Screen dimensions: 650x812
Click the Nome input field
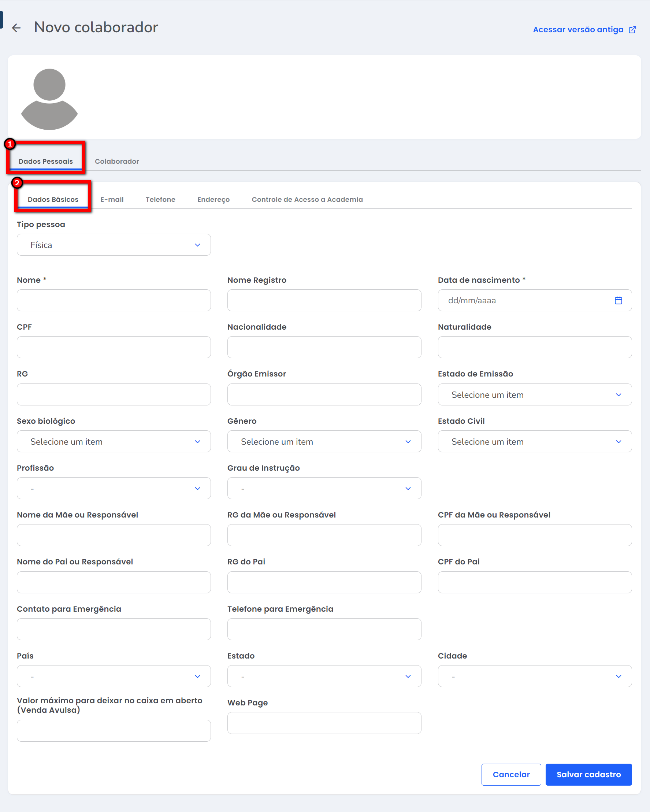pos(114,300)
